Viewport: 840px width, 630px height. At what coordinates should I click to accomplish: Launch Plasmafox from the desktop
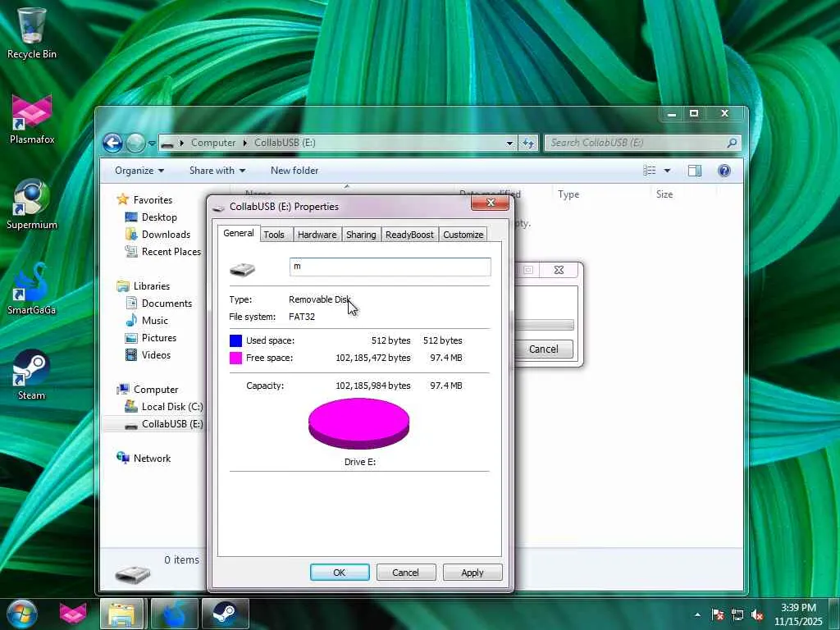click(32, 119)
